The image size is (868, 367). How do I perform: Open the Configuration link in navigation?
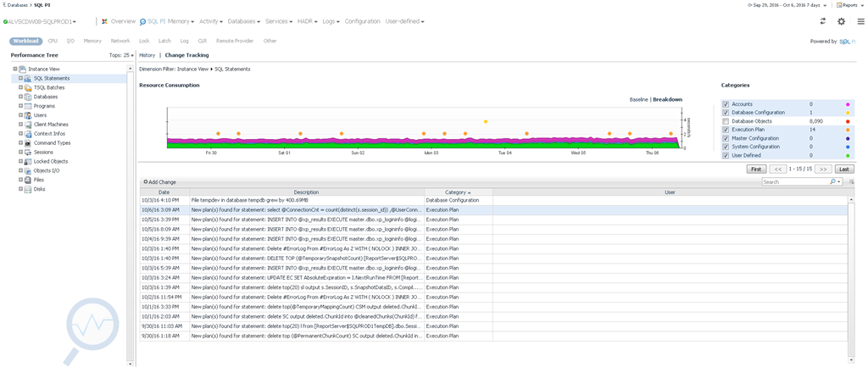[363, 21]
